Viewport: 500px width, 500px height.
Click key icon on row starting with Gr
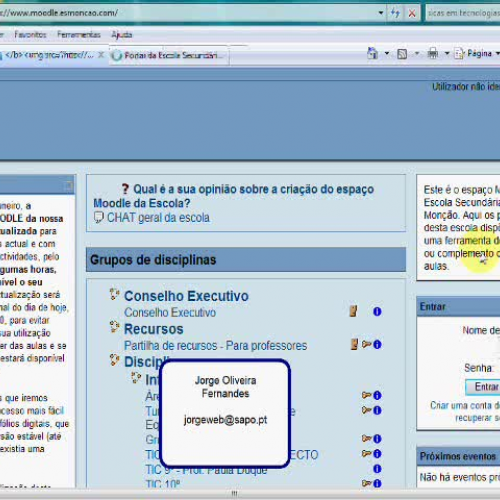[366, 438]
